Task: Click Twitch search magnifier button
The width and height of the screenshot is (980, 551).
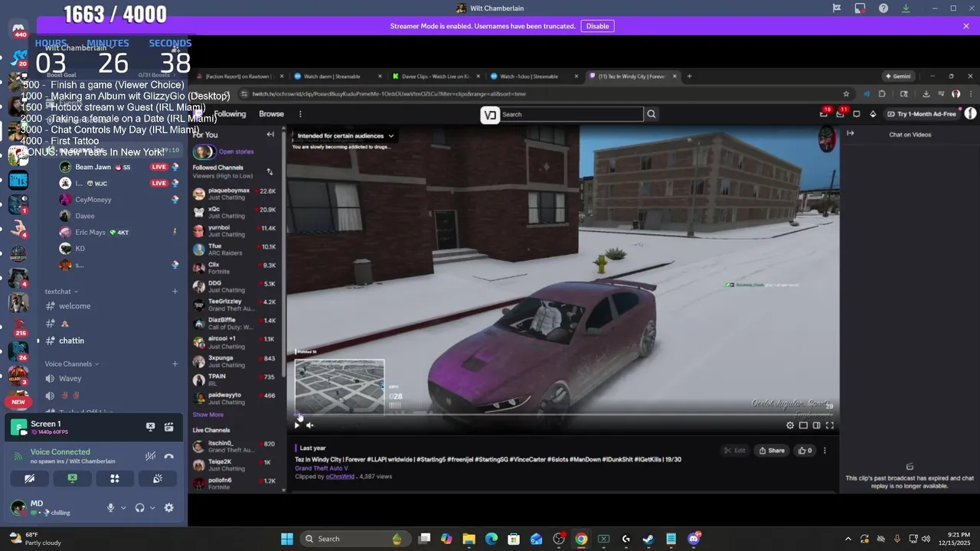Action: (x=652, y=114)
